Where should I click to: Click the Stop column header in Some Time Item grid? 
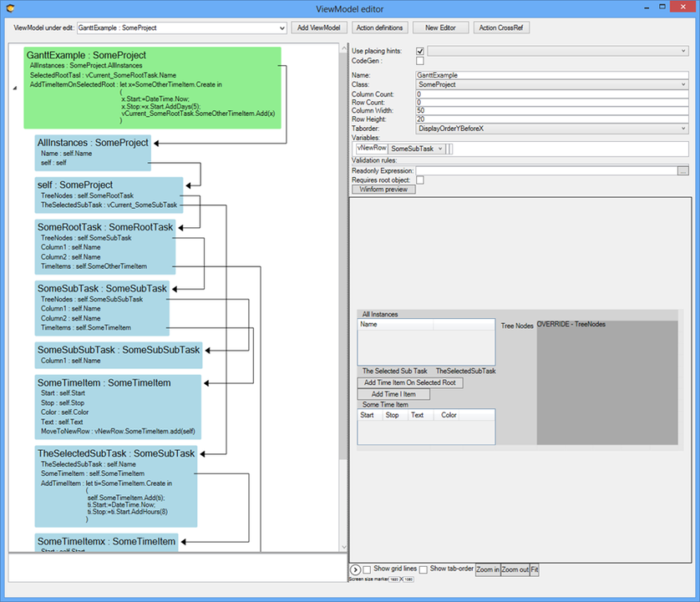coord(394,415)
